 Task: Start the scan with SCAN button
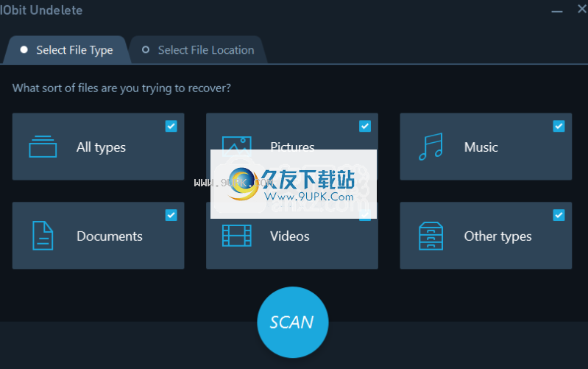292,322
